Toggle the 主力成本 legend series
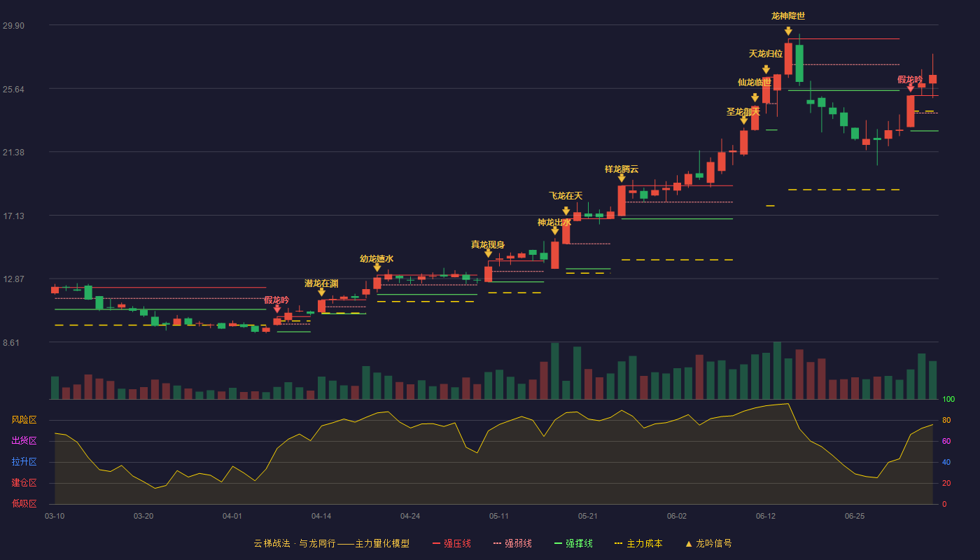Screen dimensions: 980x560 638,543
